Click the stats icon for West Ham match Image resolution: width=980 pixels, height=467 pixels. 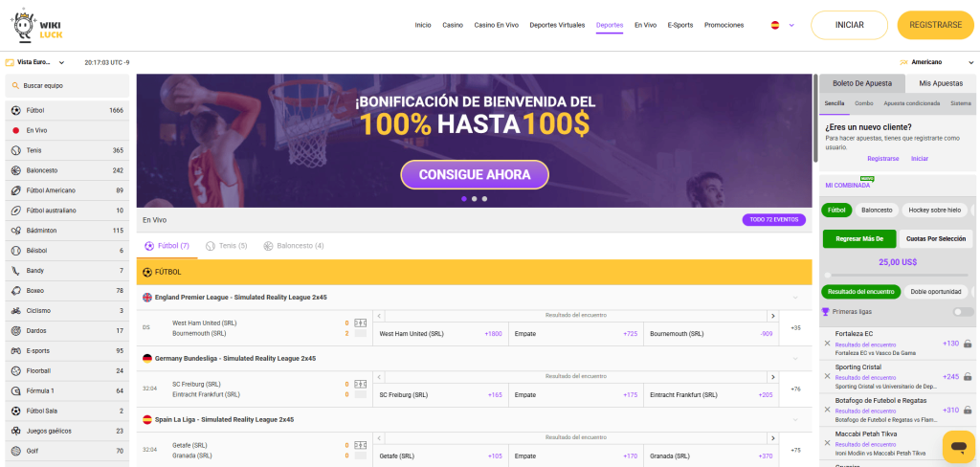click(x=360, y=323)
